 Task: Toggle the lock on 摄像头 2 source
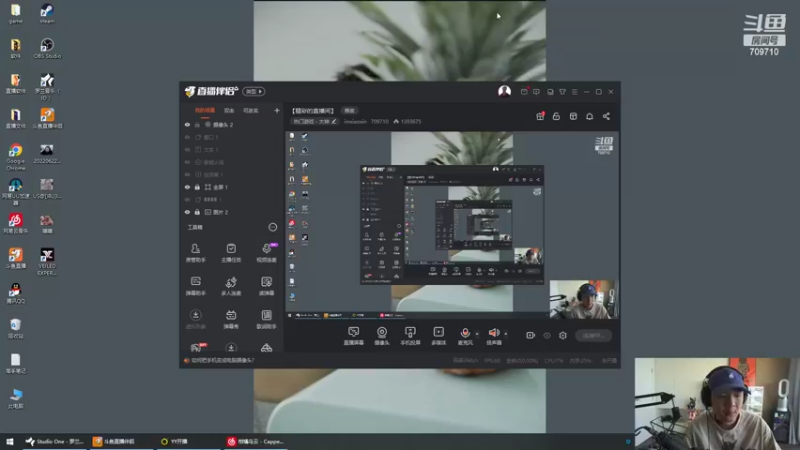197,124
